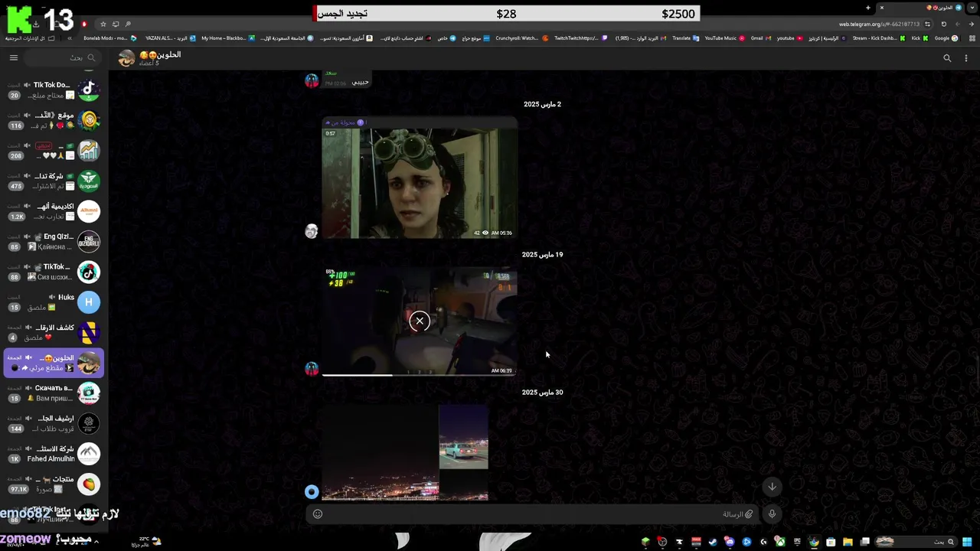This screenshot has height=551, width=980.
Task: Click the message input field
Action: 532,514
